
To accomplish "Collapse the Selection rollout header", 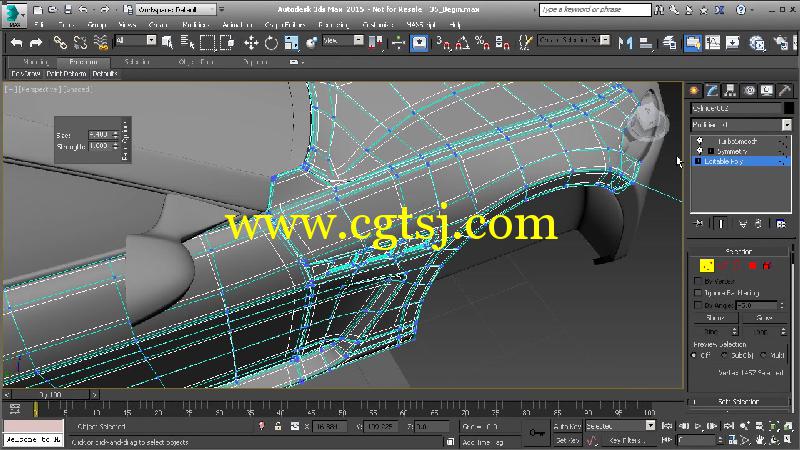I will click(739, 251).
